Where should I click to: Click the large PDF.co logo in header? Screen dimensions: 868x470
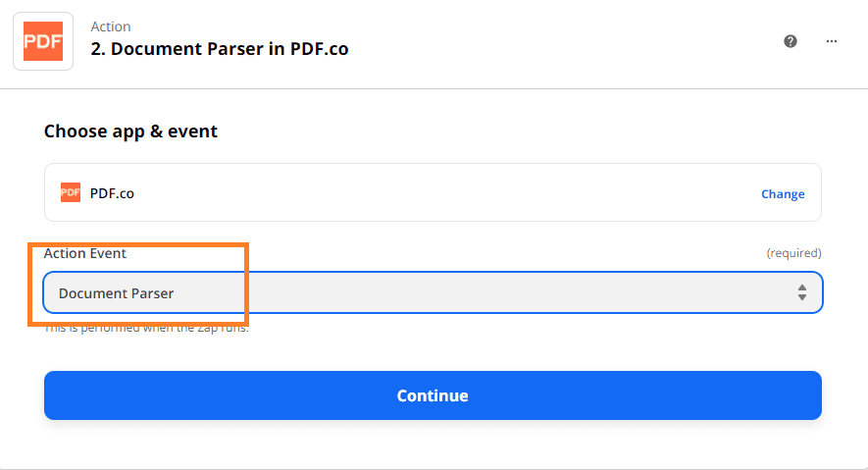click(x=42, y=41)
